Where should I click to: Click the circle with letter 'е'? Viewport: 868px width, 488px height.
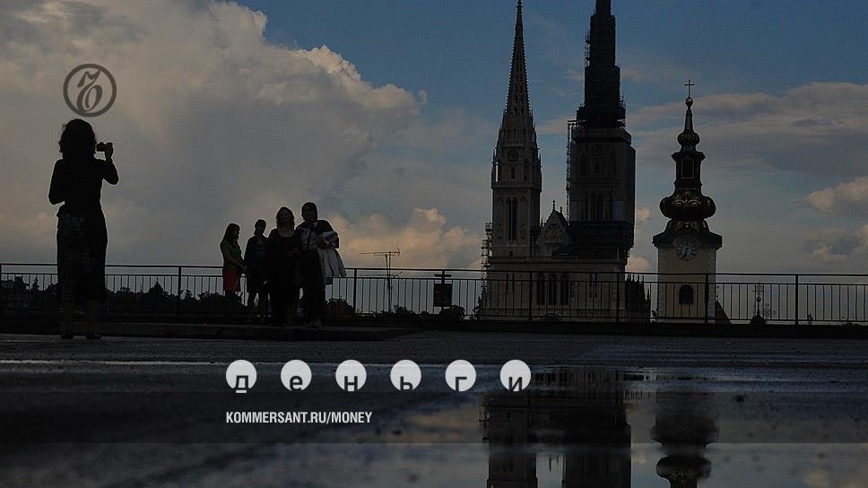coord(296,376)
